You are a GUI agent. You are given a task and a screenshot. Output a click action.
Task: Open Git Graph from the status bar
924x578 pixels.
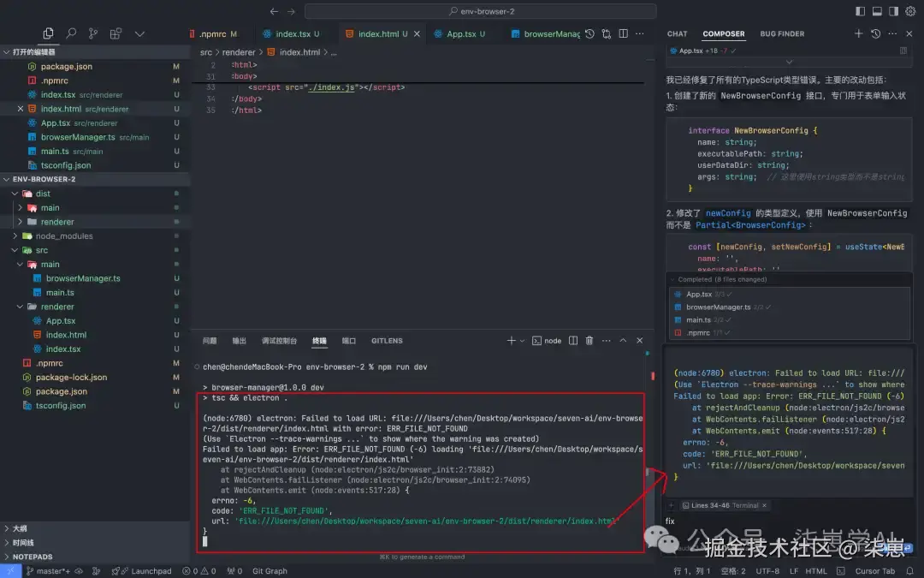(x=269, y=571)
